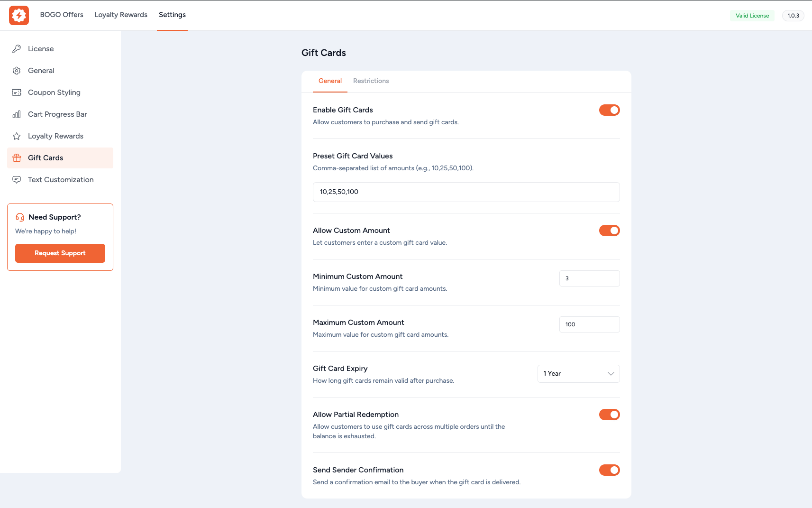Select the Loyalty Rewards star icon
The height and width of the screenshot is (508, 812).
[x=17, y=136]
